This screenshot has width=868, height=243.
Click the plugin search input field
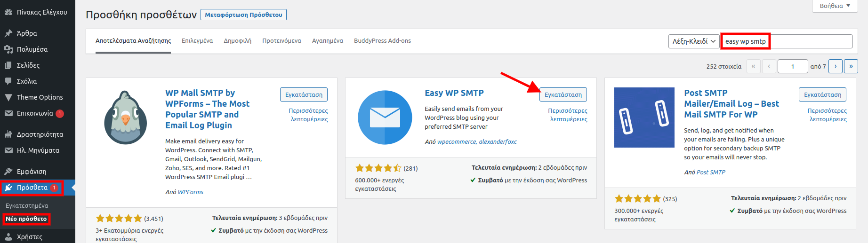point(787,41)
